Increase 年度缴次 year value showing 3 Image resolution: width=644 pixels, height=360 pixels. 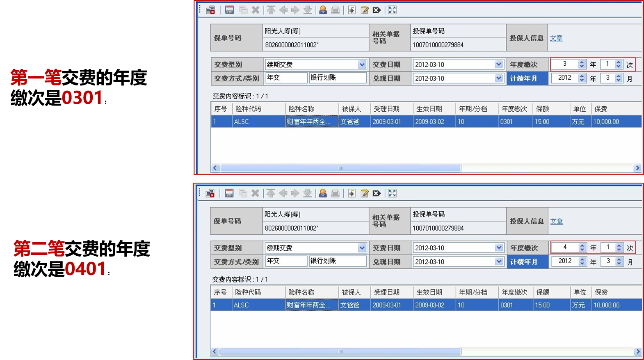click(582, 62)
